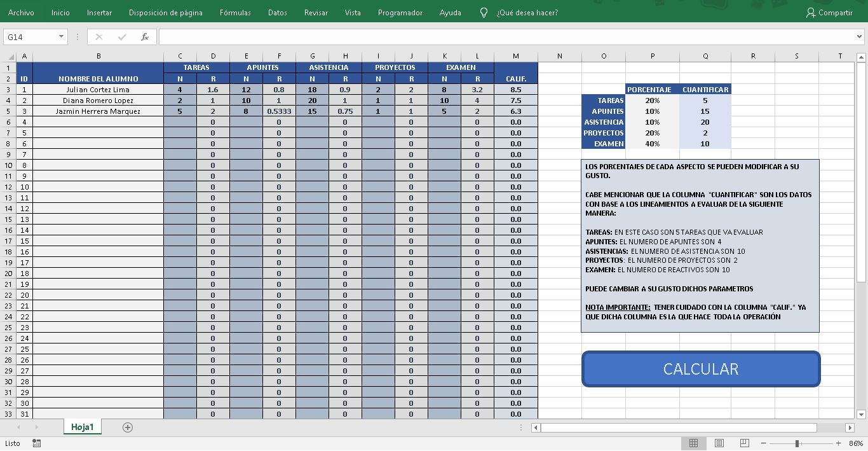This screenshot has width=868, height=451.
Task: Switch to Page Layout view icon
Action: 719,443
